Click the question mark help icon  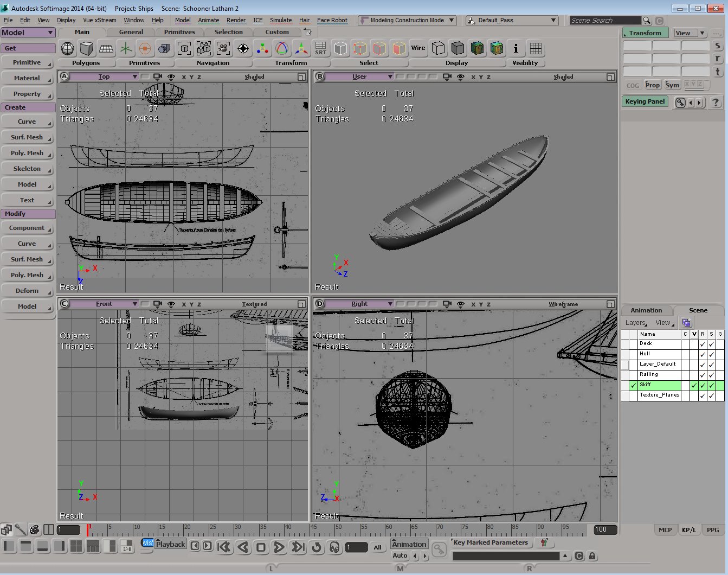[x=716, y=103]
